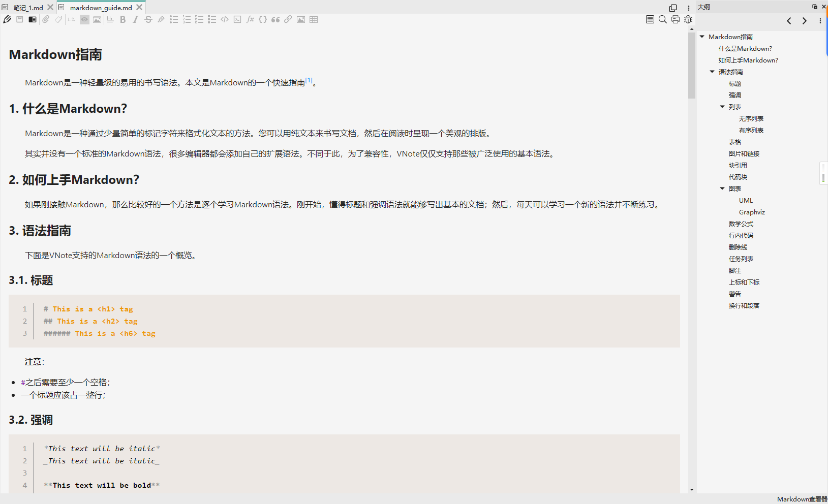Print the markdown document
This screenshot has height=504, width=828.
click(676, 19)
